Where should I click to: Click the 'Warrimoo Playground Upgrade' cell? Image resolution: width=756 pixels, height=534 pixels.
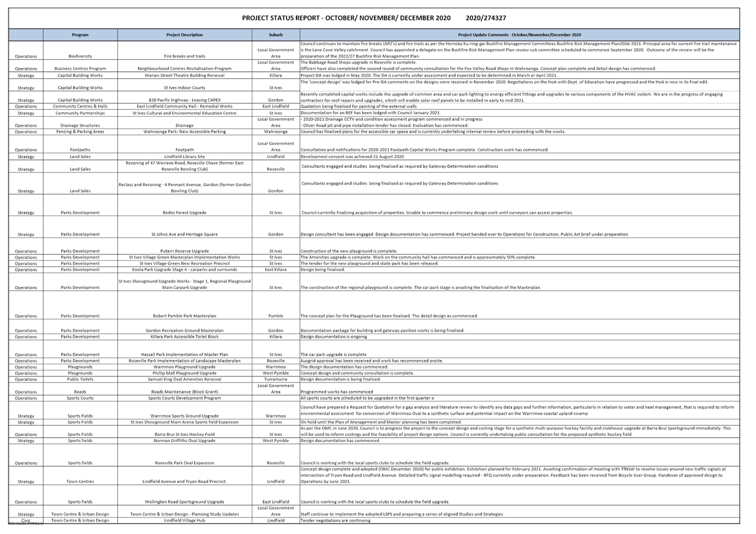click(x=185, y=367)
